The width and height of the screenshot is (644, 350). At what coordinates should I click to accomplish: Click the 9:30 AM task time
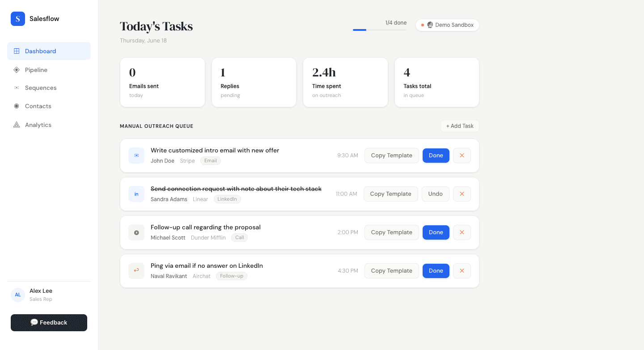tap(348, 156)
